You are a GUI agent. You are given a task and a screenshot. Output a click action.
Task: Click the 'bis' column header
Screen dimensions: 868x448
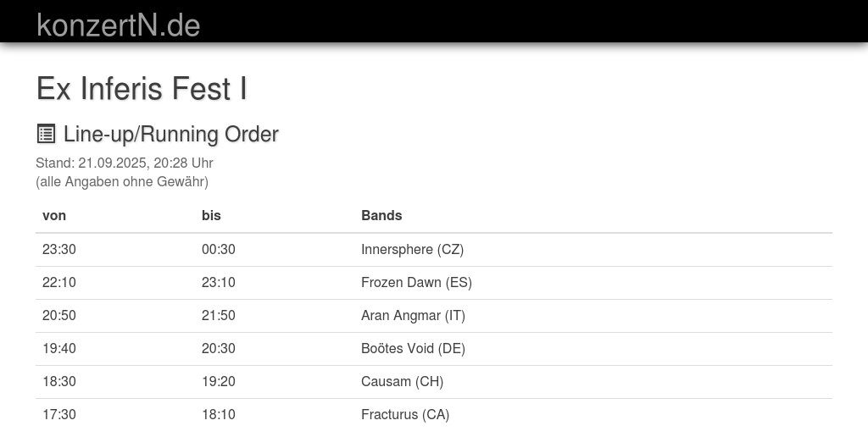211,215
